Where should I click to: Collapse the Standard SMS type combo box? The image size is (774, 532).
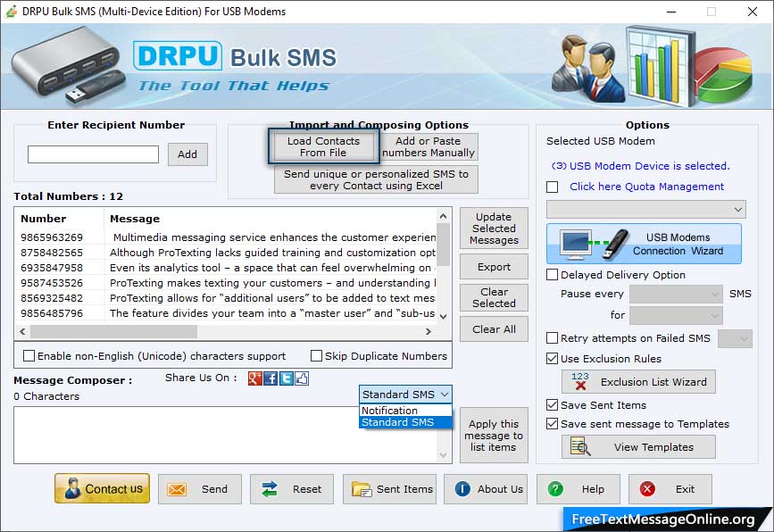click(405, 395)
